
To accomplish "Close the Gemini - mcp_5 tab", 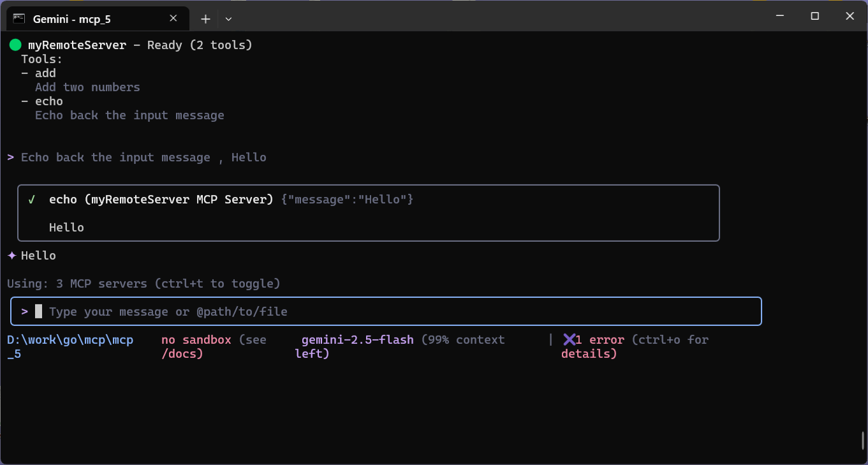I will pos(173,18).
